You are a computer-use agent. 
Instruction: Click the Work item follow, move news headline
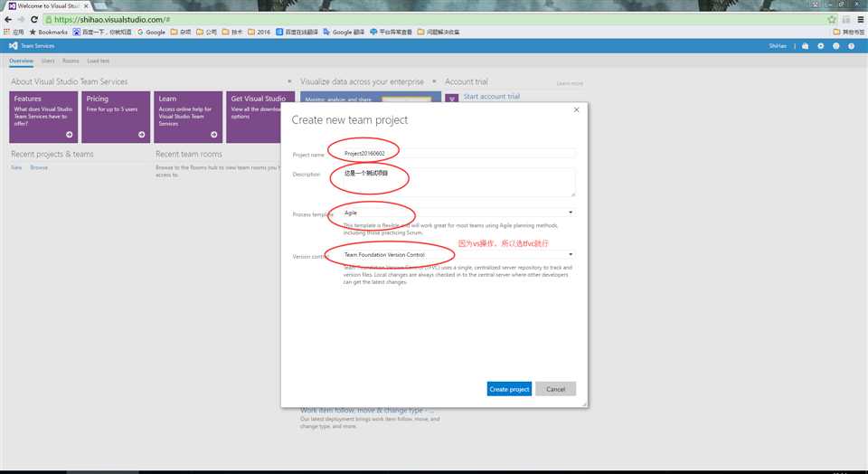click(367, 411)
